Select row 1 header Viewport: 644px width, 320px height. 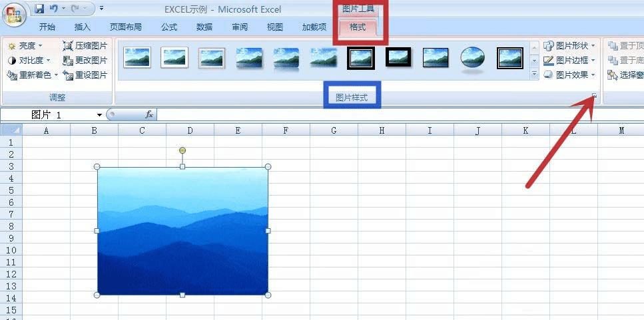click(11, 142)
